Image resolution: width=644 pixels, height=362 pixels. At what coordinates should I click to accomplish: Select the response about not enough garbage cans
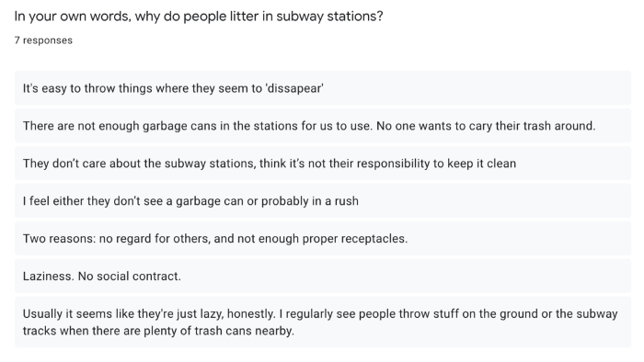pos(323,126)
